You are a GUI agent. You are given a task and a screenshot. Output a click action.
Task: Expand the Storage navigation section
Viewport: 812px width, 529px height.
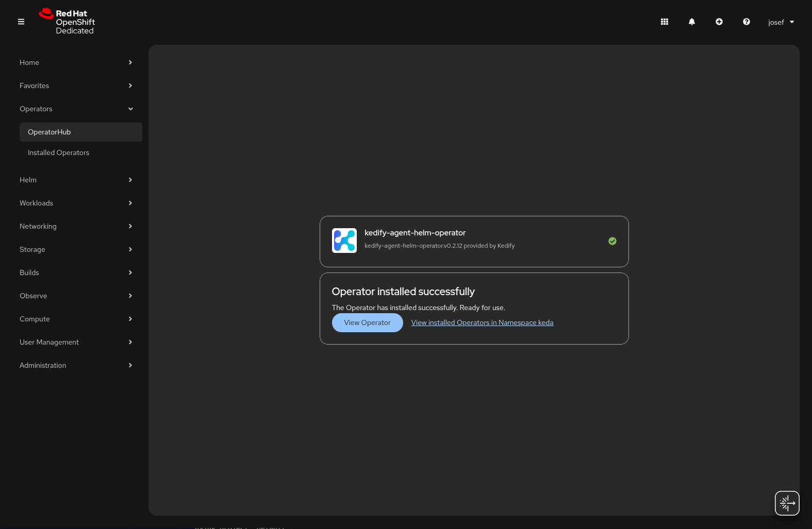click(x=76, y=249)
